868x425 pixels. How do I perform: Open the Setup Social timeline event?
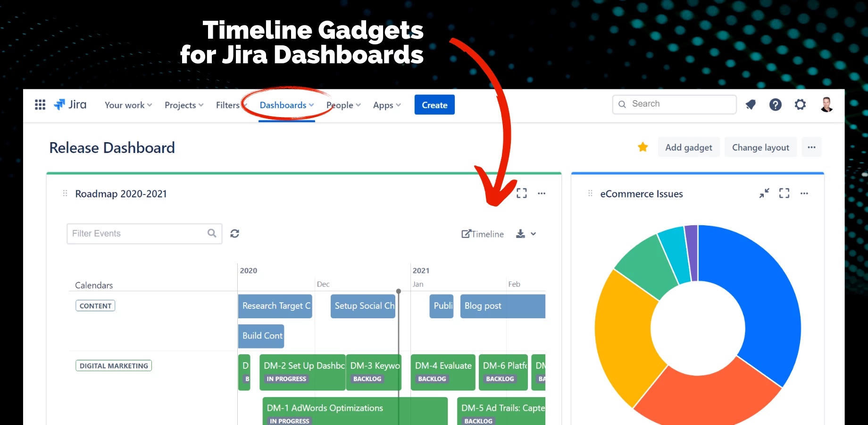(363, 306)
